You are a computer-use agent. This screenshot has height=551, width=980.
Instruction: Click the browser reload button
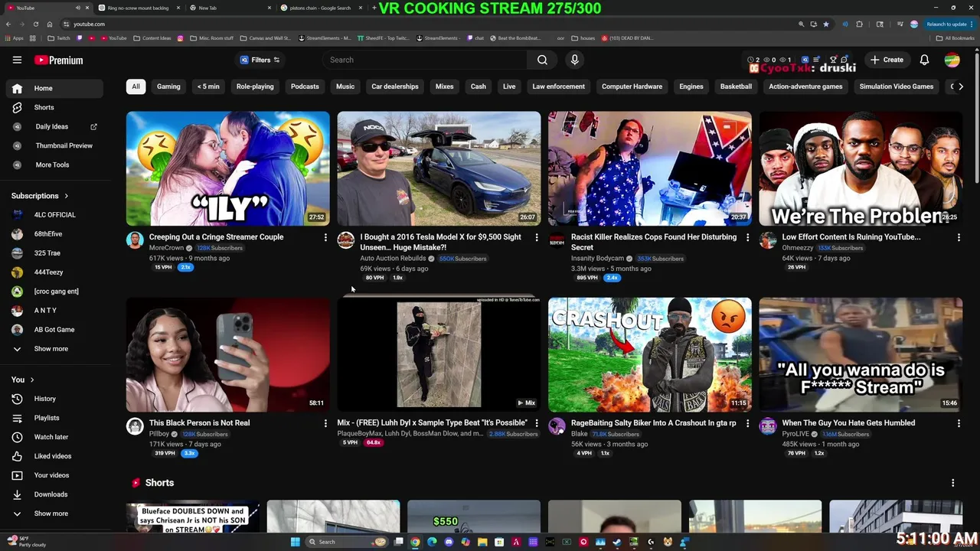tap(36, 24)
